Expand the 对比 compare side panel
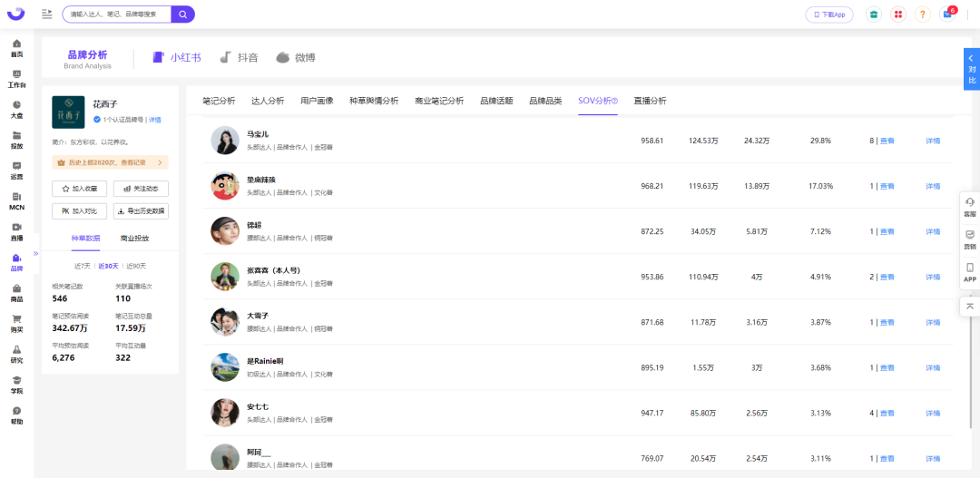This screenshot has height=478, width=980. (x=971, y=69)
